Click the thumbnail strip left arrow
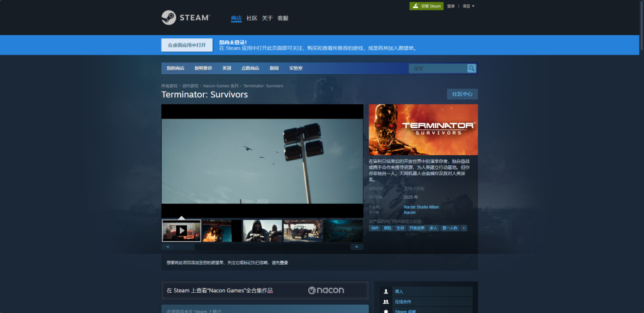Screen dimensions: 644x313 pos(167,247)
